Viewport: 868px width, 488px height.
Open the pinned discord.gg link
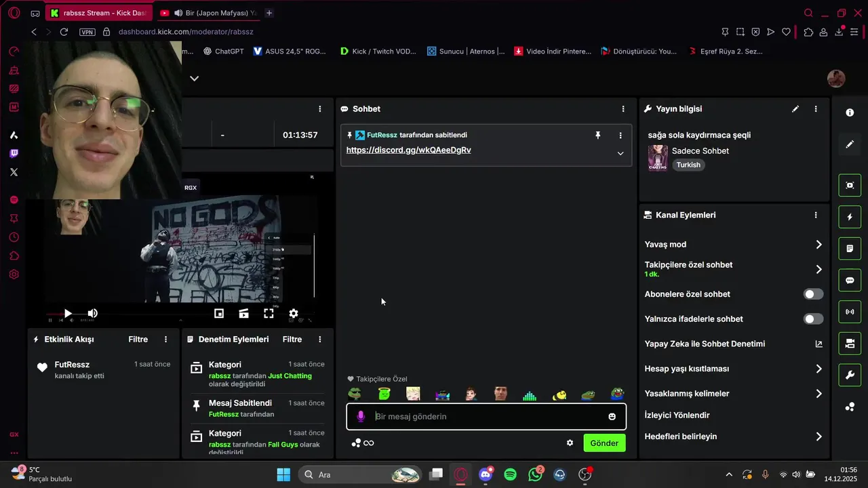[x=408, y=150]
